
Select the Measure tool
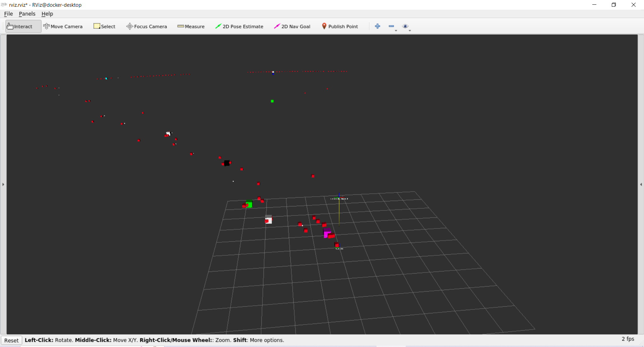point(191,26)
